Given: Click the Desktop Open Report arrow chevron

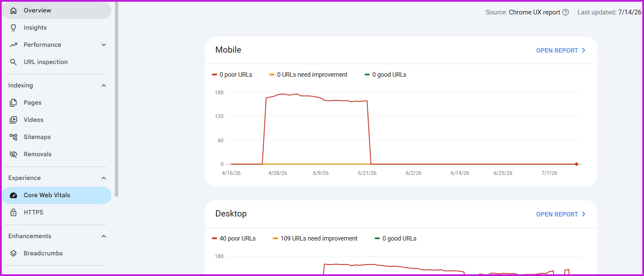Looking at the screenshot, I should pos(583,214).
